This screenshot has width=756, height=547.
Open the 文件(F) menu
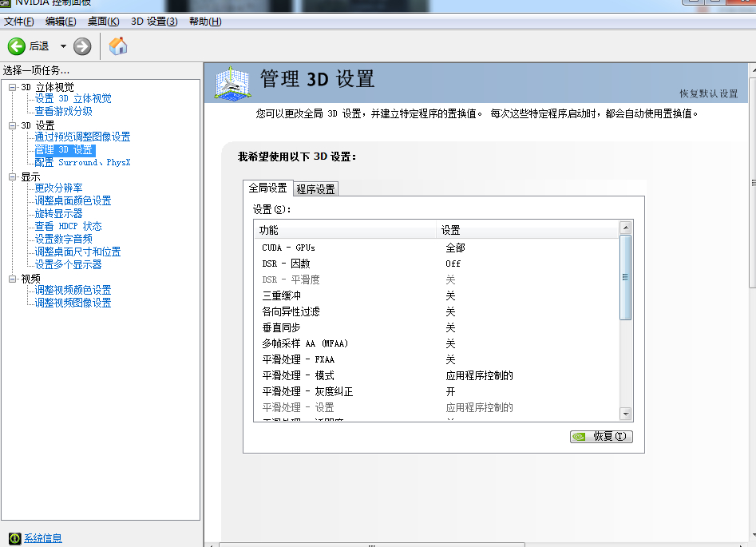(19, 22)
